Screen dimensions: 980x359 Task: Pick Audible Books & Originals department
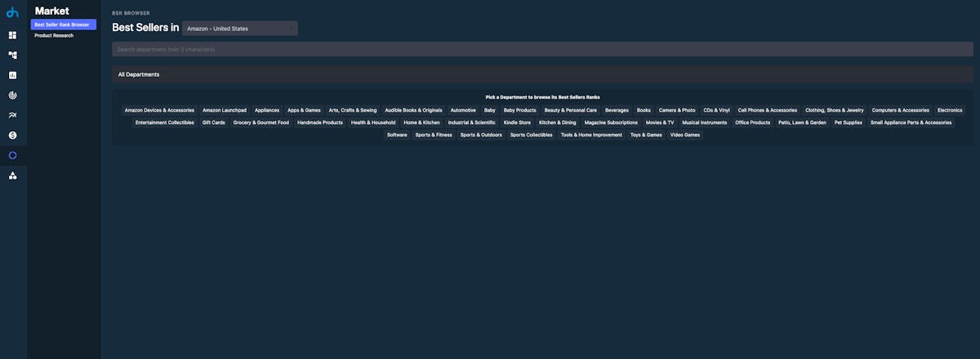413,110
